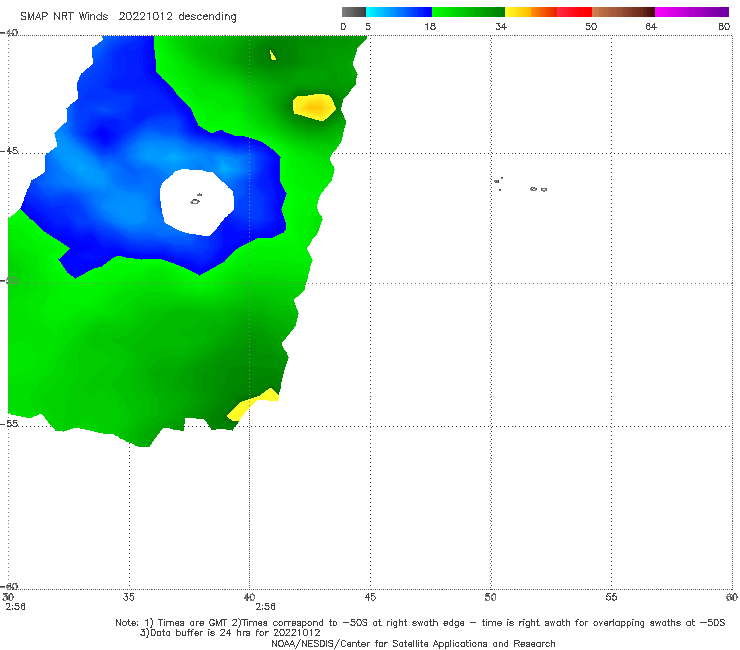Select the magenta-purple segment of the color bar

pyautogui.click(x=692, y=12)
